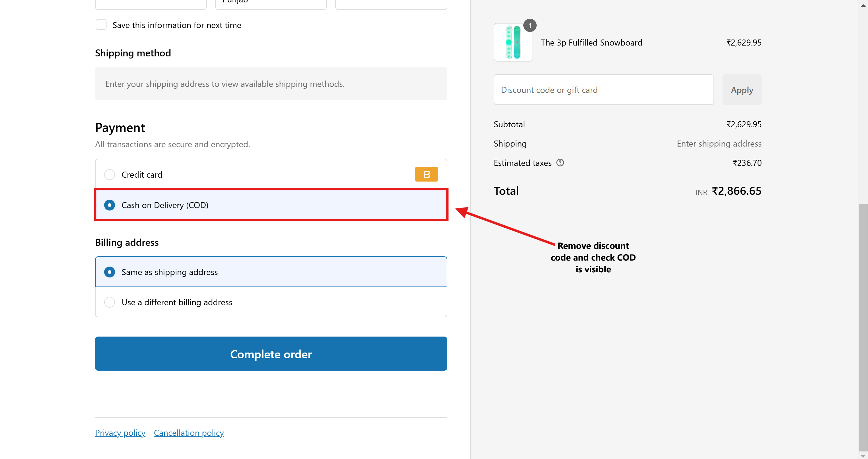Viewport: 868px width, 459px height.
Task: Open the Privacy policy link
Action: tap(120, 433)
